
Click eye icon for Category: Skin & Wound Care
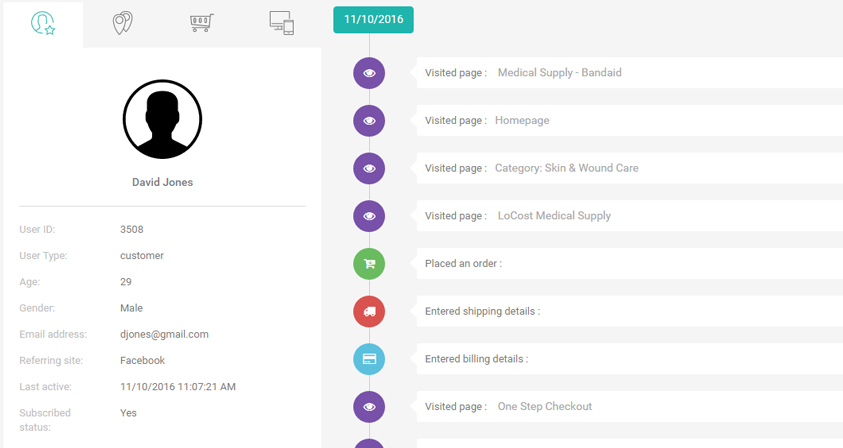[369, 168]
